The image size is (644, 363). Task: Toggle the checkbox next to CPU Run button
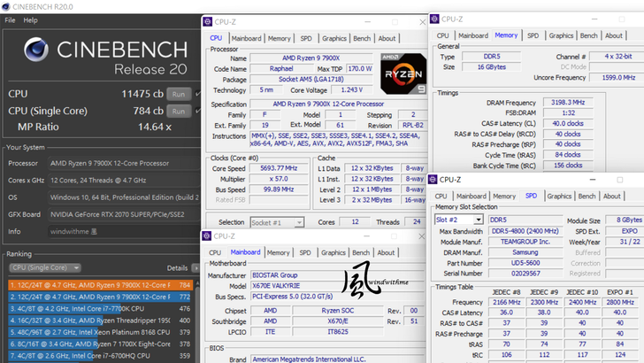click(x=198, y=94)
